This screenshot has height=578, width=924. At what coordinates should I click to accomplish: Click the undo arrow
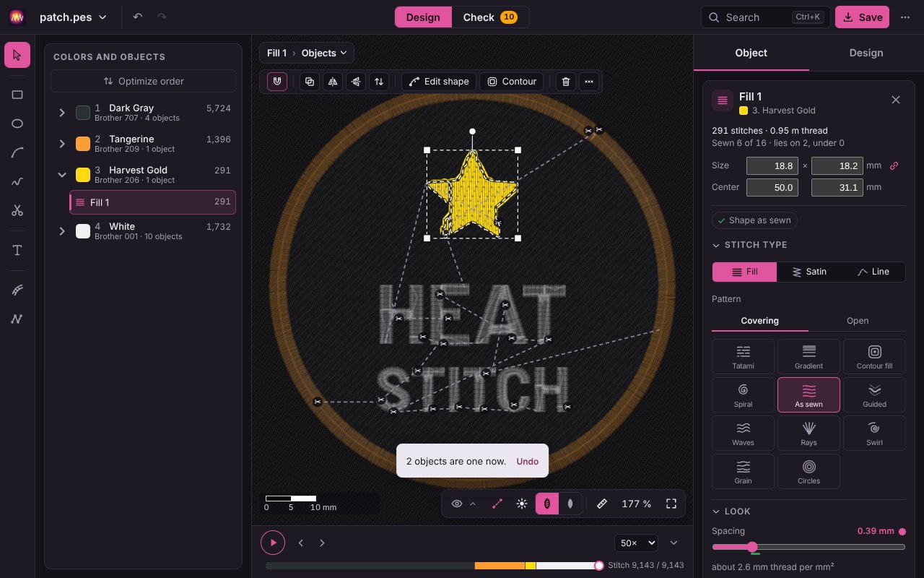pos(138,17)
